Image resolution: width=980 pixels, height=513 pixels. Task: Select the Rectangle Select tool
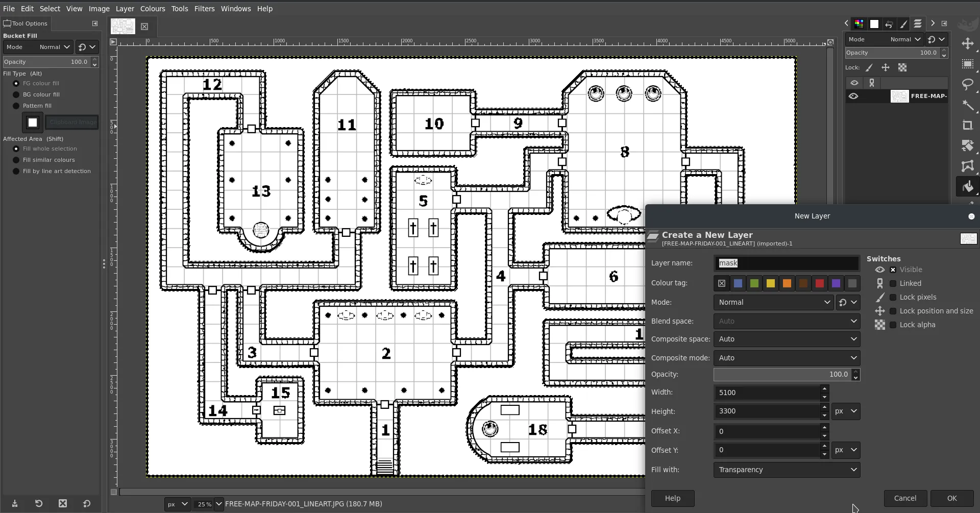[967, 64]
